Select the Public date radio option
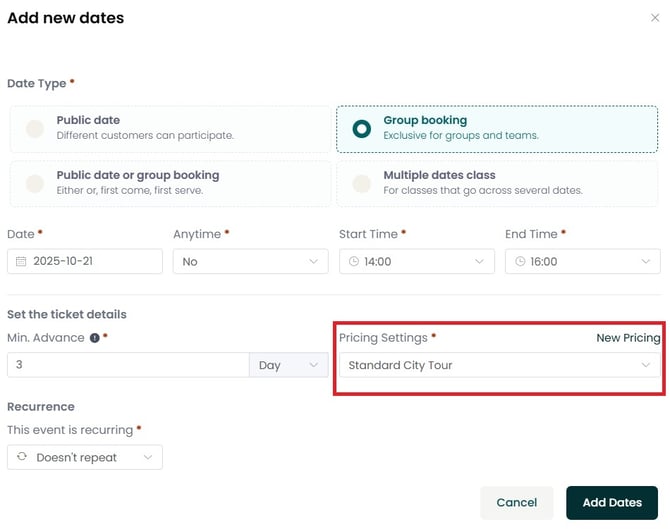Image resolution: width=670 pixels, height=529 pixels. pyautogui.click(x=35, y=128)
